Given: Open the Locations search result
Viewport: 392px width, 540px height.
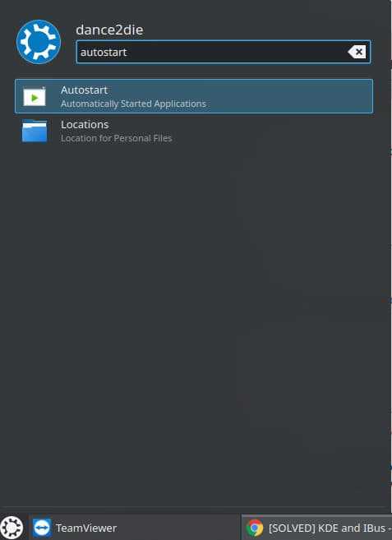Looking at the screenshot, I should (x=85, y=124).
